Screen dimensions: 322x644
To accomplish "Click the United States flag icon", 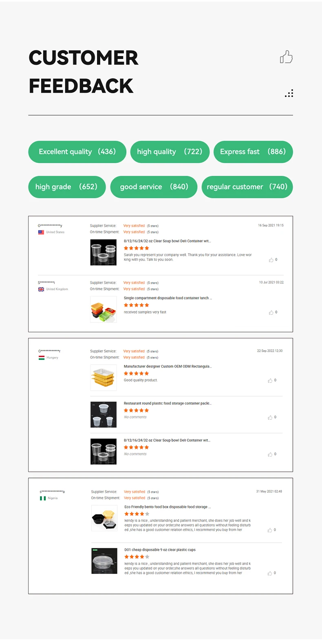I will tap(41, 232).
